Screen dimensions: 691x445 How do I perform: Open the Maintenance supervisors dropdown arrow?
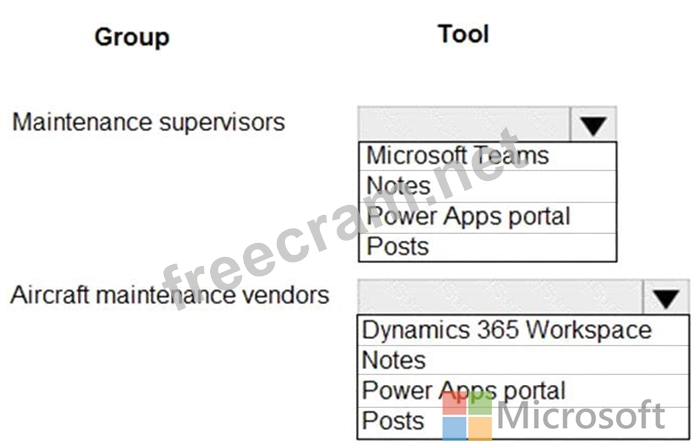tap(593, 125)
